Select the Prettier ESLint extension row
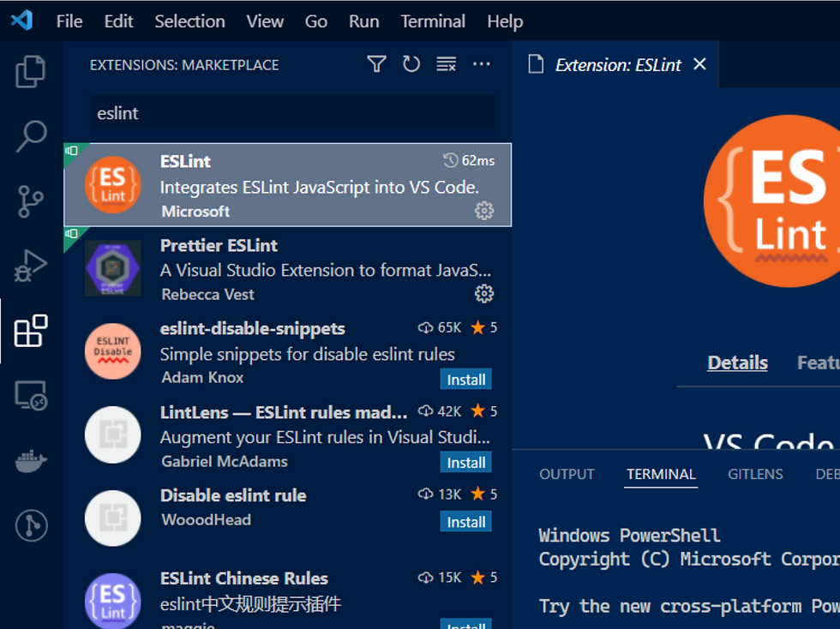 pyautogui.click(x=288, y=268)
